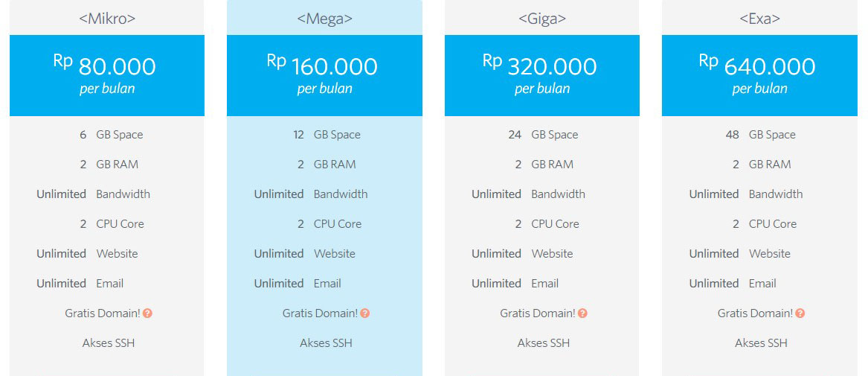Select the <Mikro> plan header

[x=107, y=18]
